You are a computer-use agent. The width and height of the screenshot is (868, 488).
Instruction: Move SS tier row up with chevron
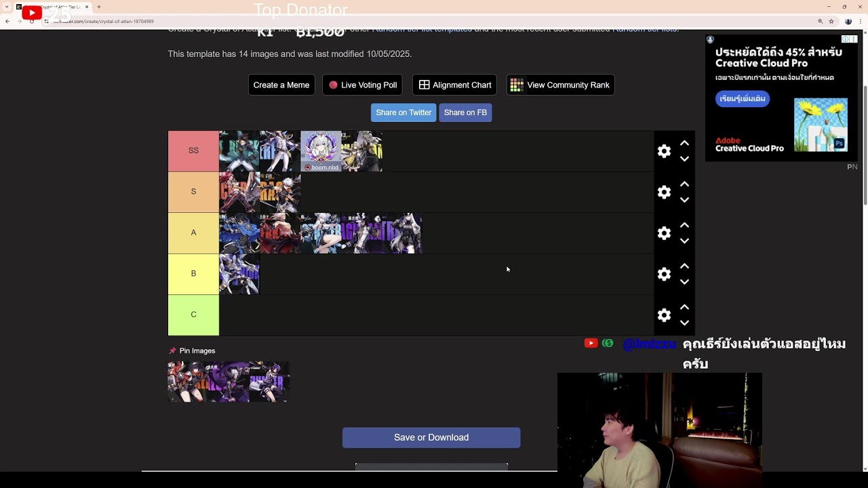point(684,143)
